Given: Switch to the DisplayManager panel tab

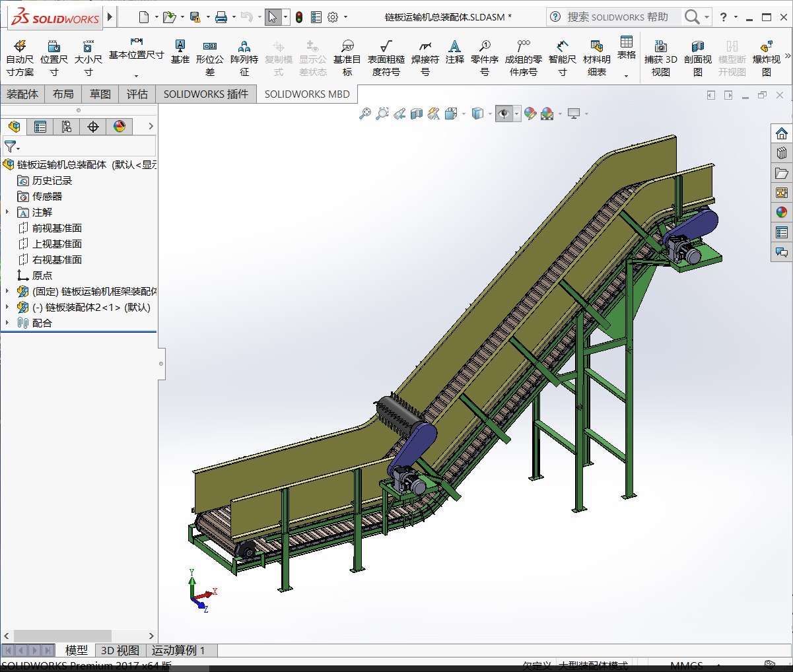Looking at the screenshot, I should pos(120,126).
